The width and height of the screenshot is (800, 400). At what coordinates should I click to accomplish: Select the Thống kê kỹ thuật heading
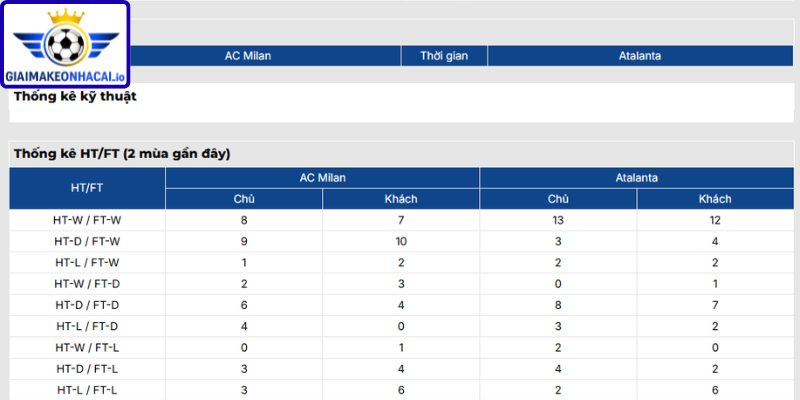tap(75, 96)
